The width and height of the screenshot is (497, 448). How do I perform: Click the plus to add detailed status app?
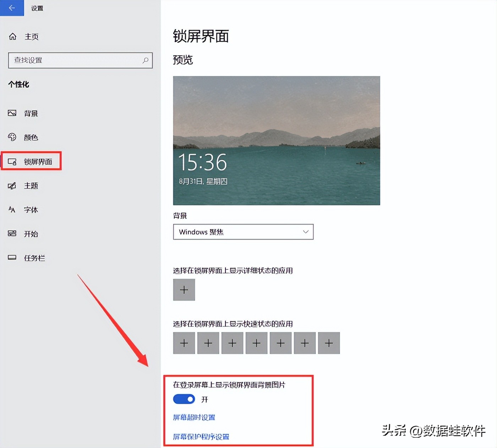[x=184, y=290]
